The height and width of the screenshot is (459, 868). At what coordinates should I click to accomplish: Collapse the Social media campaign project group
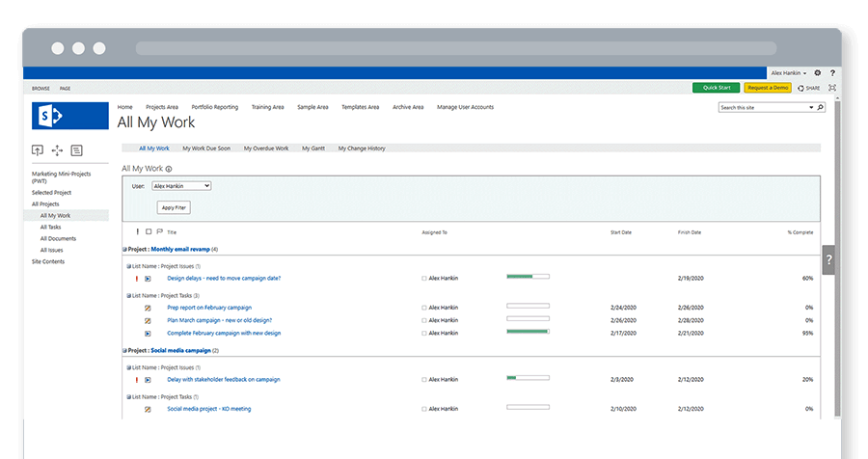(x=124, y=351)
